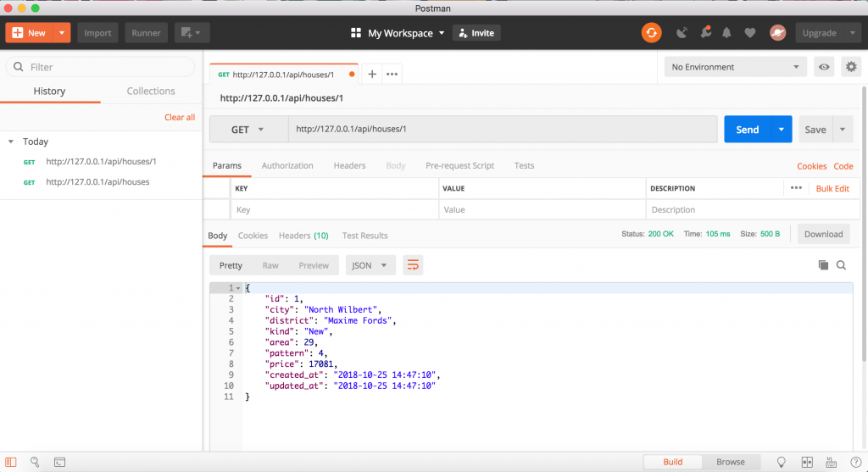Click the Import button
This screenshot has width=868, height=472.
coord(97,33)
